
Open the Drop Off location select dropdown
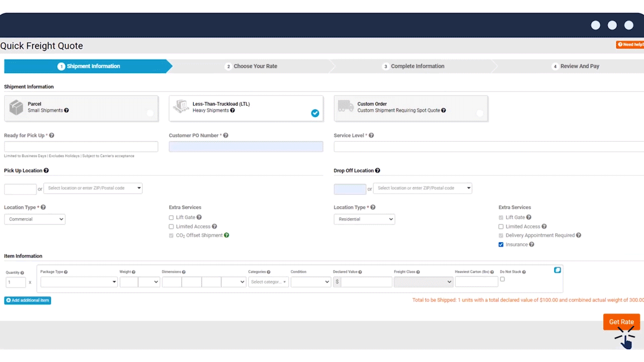[x=423, y=188]
